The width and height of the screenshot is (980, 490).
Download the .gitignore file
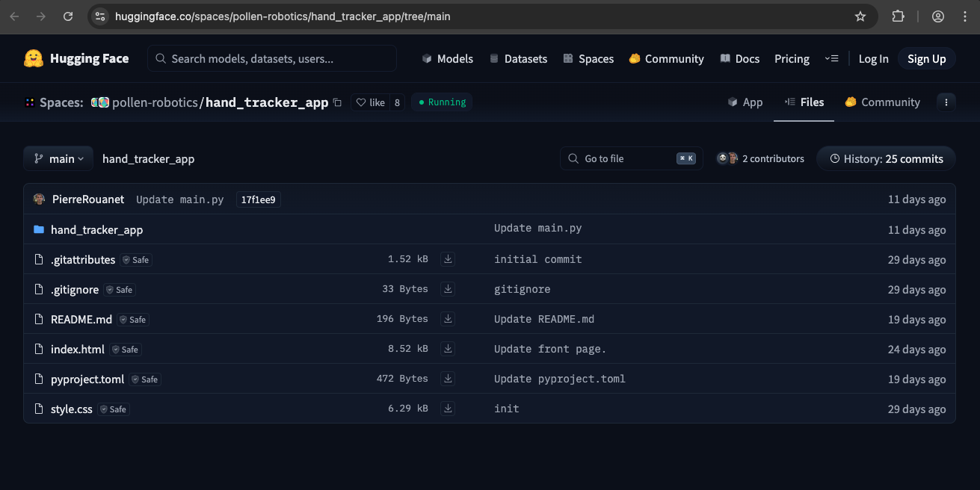[448, 289]
